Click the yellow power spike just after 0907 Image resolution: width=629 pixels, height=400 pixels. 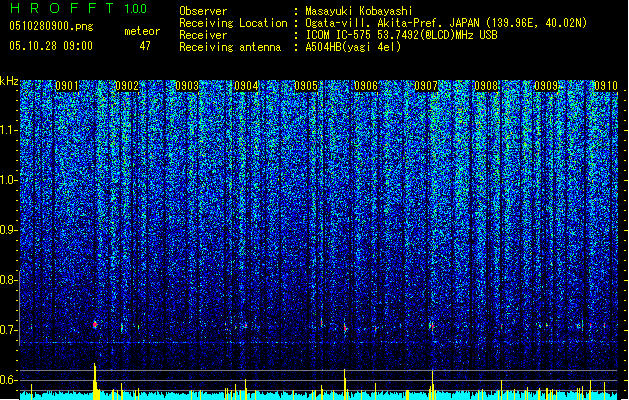click(432, 385)
